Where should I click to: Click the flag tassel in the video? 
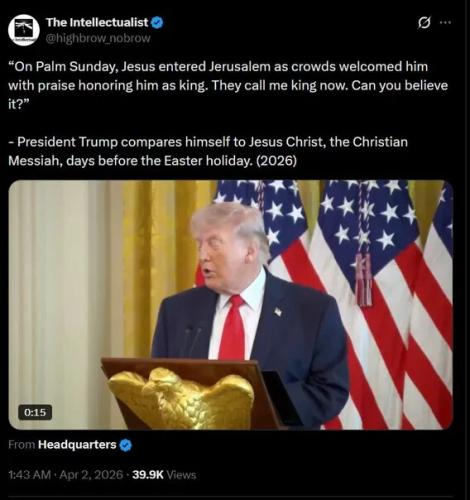[363, 279]
